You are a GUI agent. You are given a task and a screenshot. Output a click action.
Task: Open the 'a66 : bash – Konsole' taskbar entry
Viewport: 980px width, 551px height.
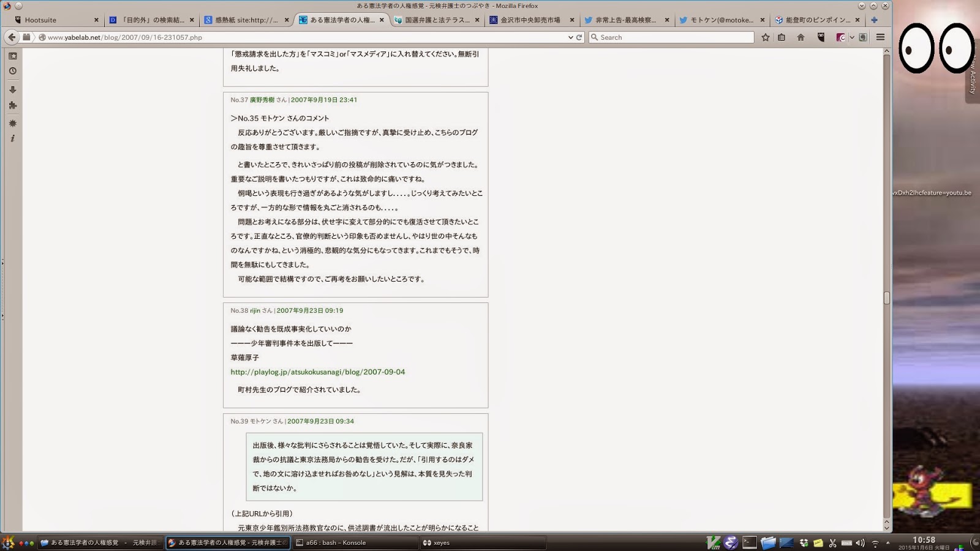[355, 542]
